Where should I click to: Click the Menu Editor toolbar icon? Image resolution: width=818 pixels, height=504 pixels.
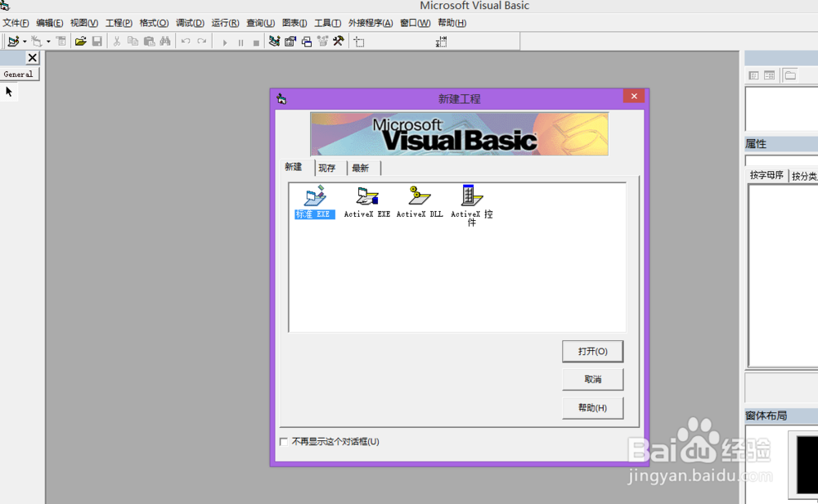pyautogui.click(x=61, y=41)
